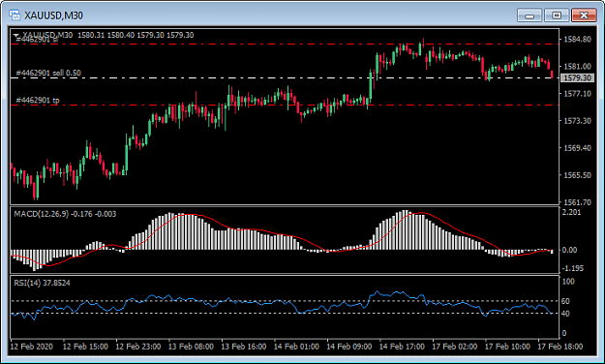Click the 17 Feb 18:00 time label
The image size is (605, 364).
560,347
